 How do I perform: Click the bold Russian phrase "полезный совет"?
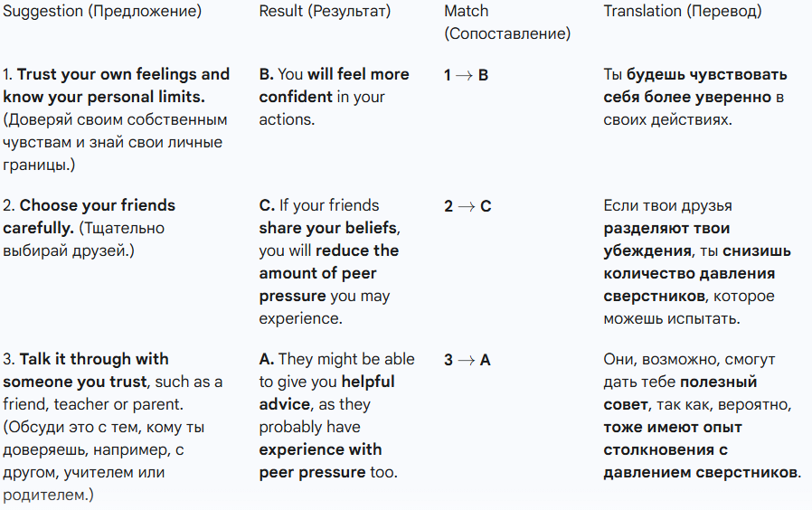[x=682, y=392]
